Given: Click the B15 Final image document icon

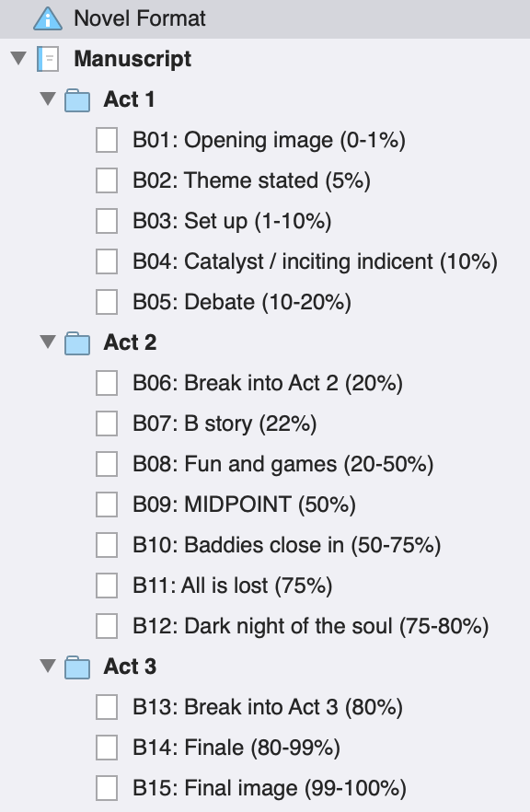Looking at the screenshot, I should (107, 788).
